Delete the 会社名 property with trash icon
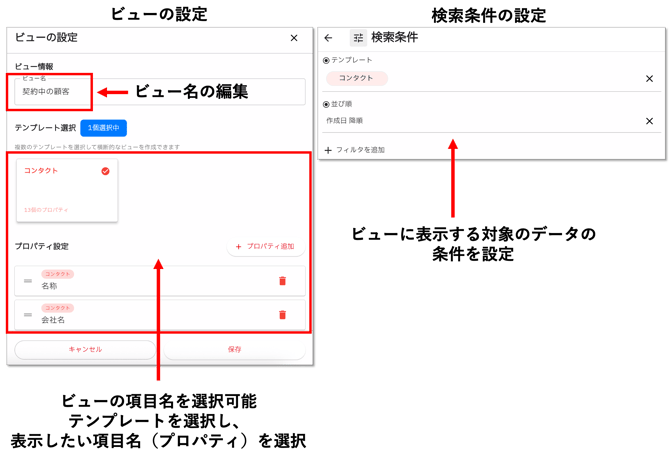The width and height of the screenshot is (670, 462). (282, 315)
